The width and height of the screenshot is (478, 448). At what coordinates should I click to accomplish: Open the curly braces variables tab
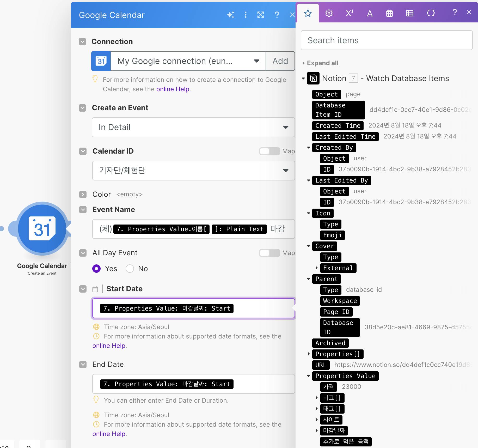point(431,13)
